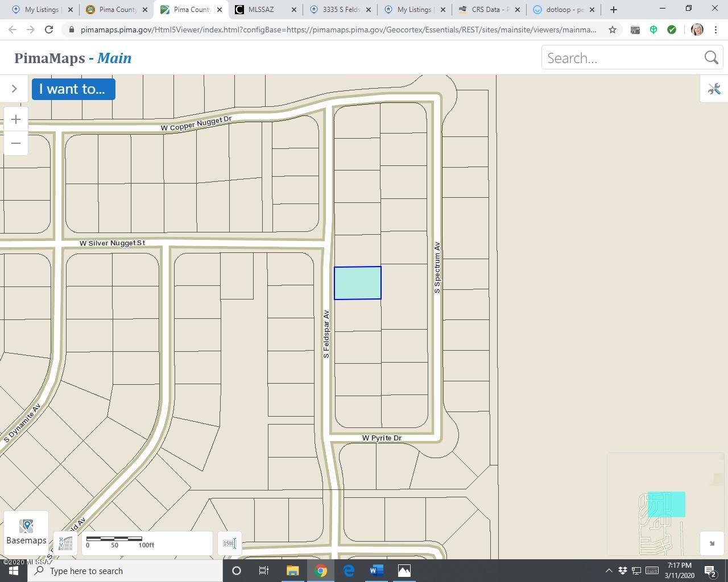Click the W Copper Nugget Dr street label
728x582 pixels.
(196, 123)
